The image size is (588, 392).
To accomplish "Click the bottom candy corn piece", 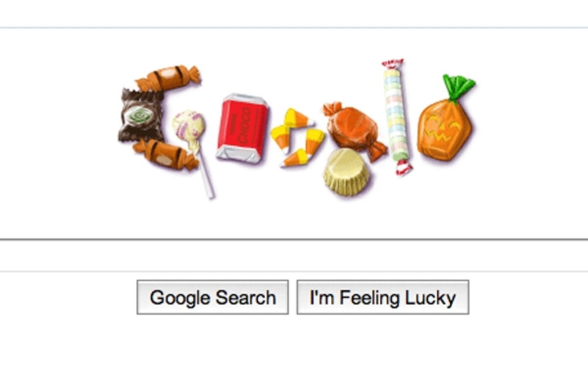I will point(295,158).
